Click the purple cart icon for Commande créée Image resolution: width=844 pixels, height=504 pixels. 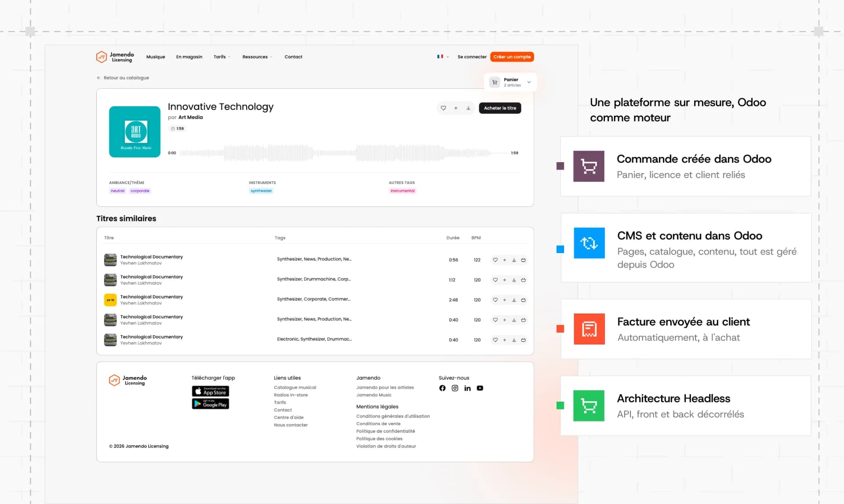[x=589, y=167]
